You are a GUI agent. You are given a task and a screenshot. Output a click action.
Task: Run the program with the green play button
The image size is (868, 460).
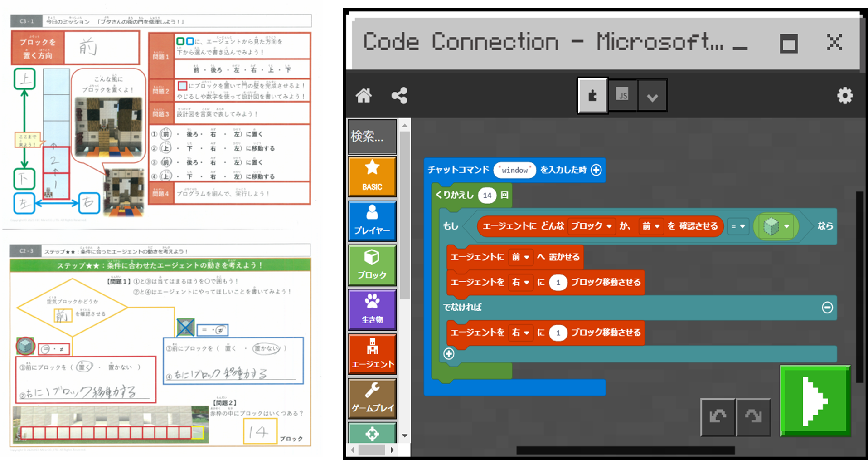[x=815, y=401]
